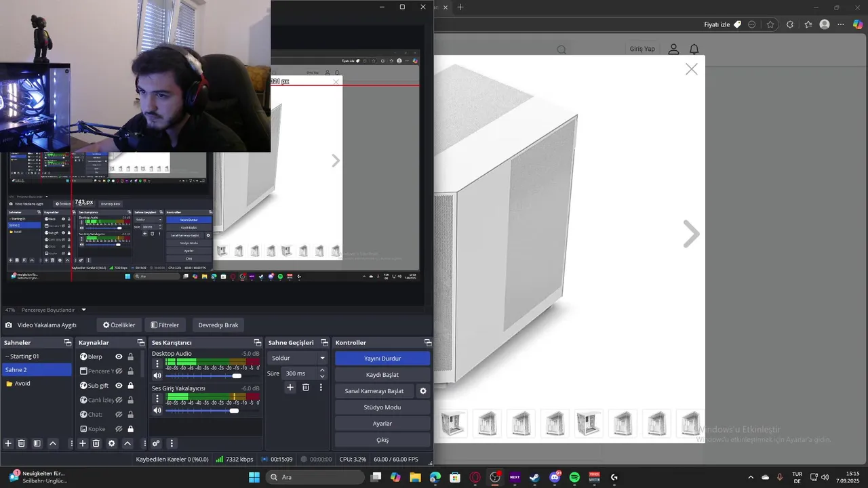This screenshot has height=488, width=868.
Task: Select the Starting 01 scene
Action: pyautogui.click(x=37, y=357)
